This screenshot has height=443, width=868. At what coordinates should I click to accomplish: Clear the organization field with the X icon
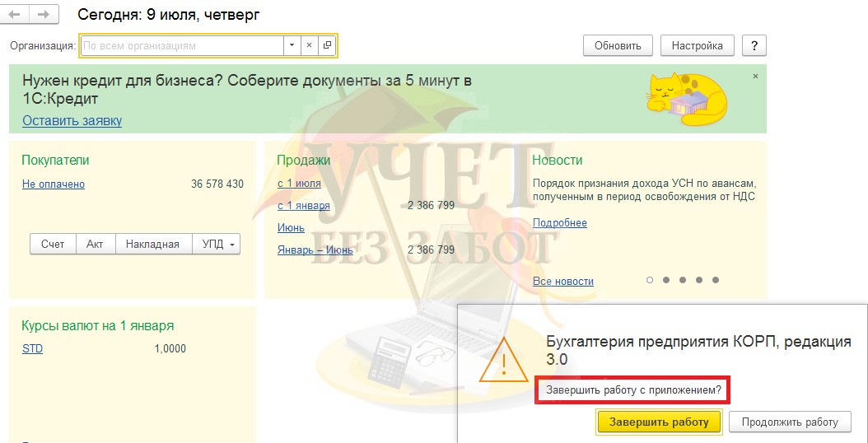pos(310,45)
